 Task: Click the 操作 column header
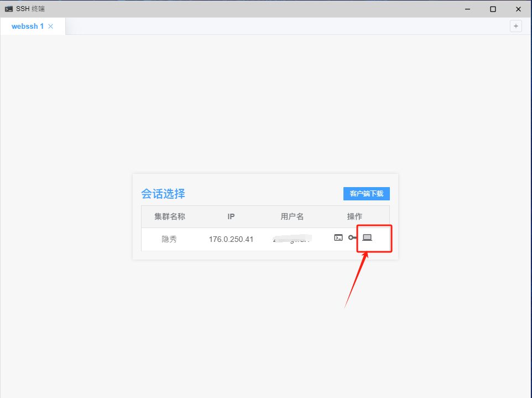pyautogui.click(x=354, y=216)
